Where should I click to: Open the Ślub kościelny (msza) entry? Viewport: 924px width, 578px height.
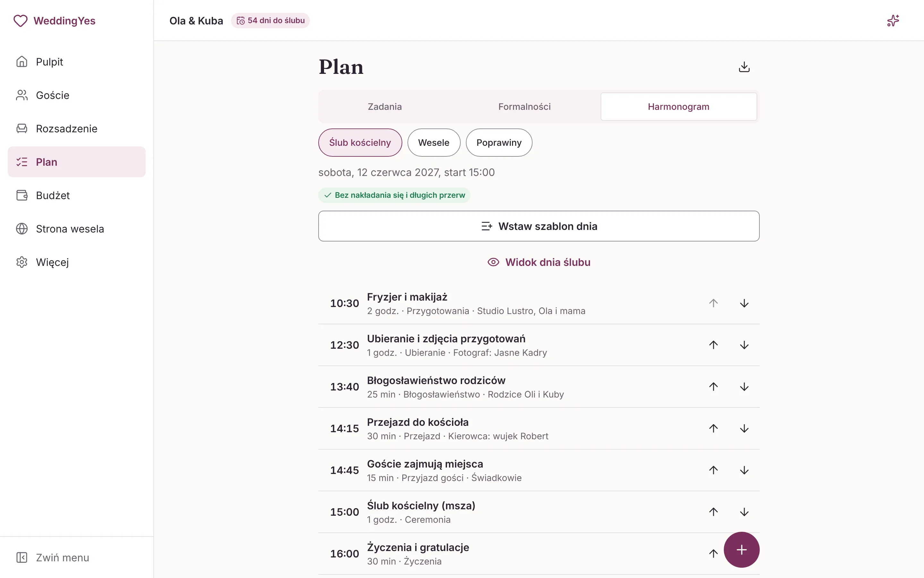tap(539, 512)
